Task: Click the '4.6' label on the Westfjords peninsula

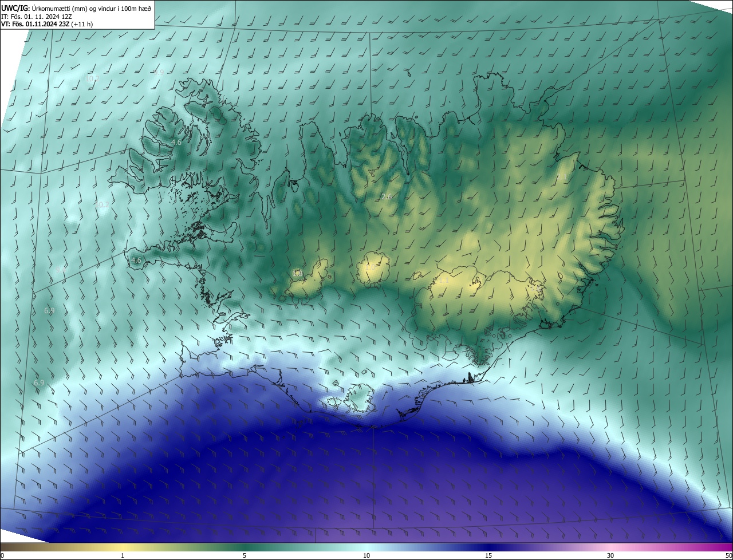Action: click(x=176, y=142)
